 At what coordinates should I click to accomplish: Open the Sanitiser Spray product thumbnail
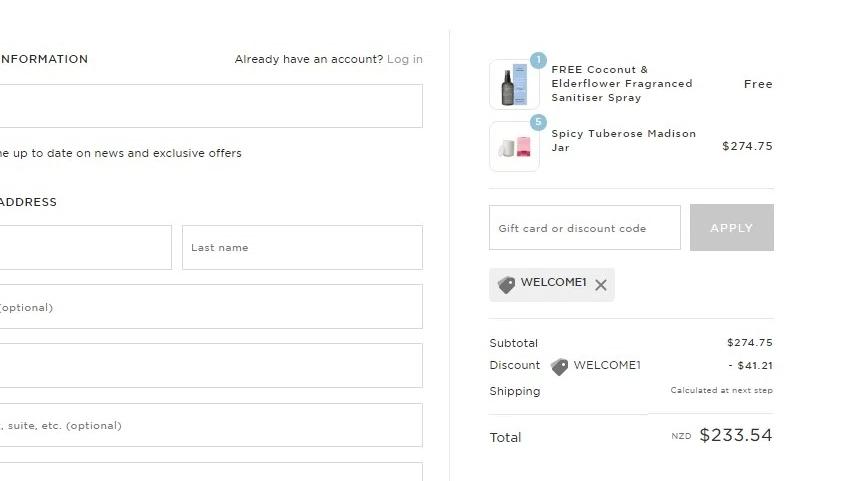tap(514, 85)
